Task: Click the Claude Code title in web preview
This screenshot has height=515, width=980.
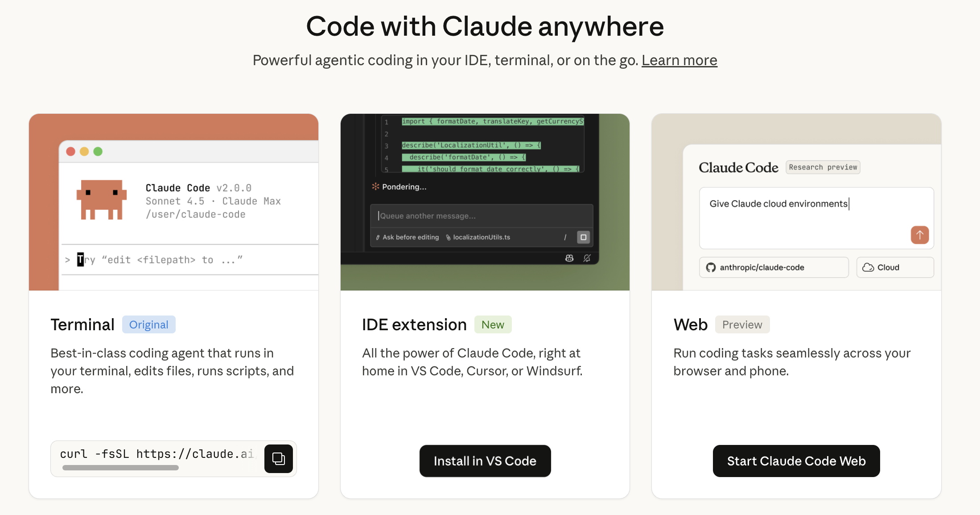Action: tap(738, 167)
